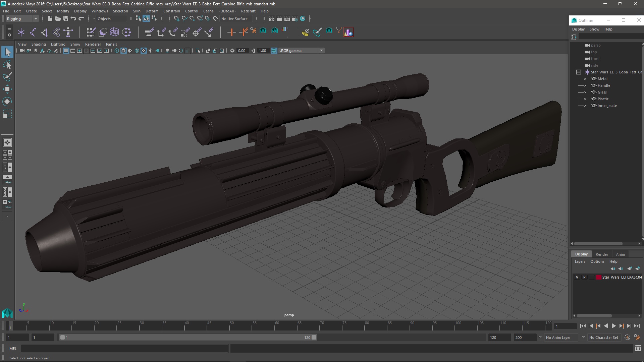Image resolution: width=644 pixels, height=362 pixels.
Task: Toggle wireframe on shaded display
Action: 137,51
